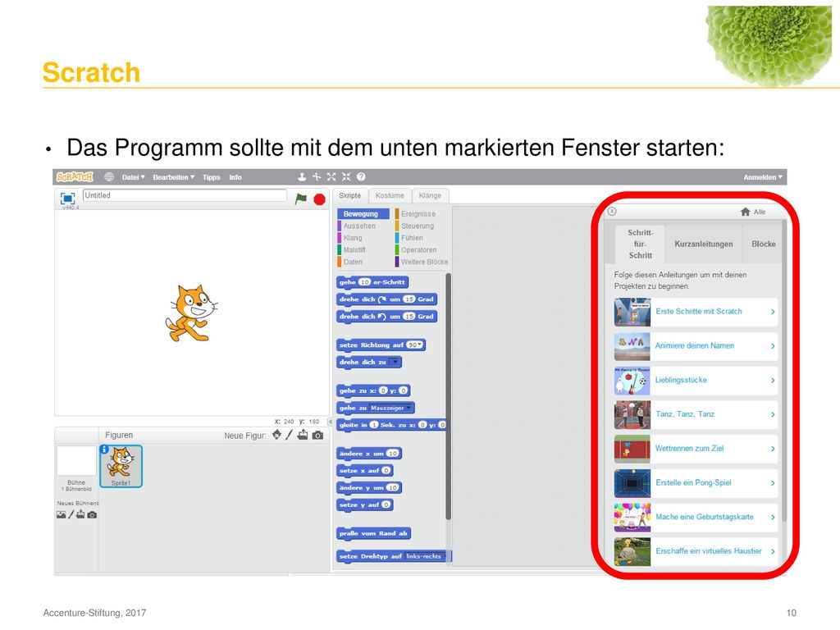This screenshot has width=840, height=630.
Task: Open the Sprite1 info button
Action: [x=104, y=449]
